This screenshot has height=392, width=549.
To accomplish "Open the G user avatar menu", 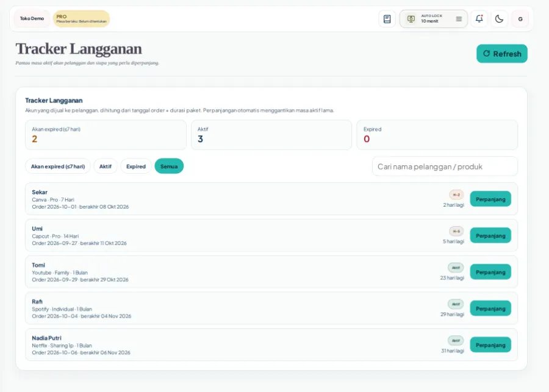I will pos(520,19).
